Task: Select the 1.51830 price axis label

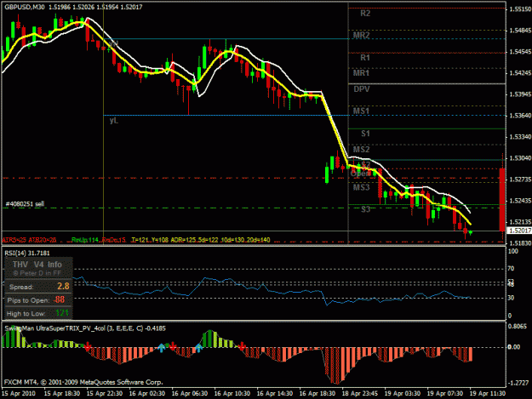Action: click(520, 243)
